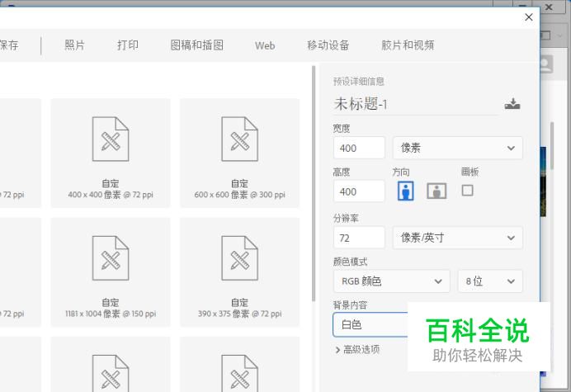The width and height of the screenshot is (571, 392).
Task: Switch to the 图稿和插图 tab
Action: [197, 45]
